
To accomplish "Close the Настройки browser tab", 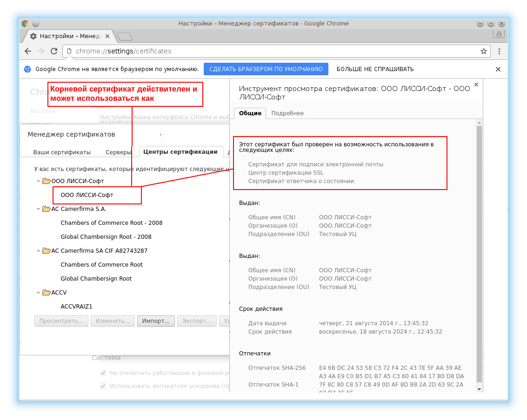I will [x=107, y=36].
